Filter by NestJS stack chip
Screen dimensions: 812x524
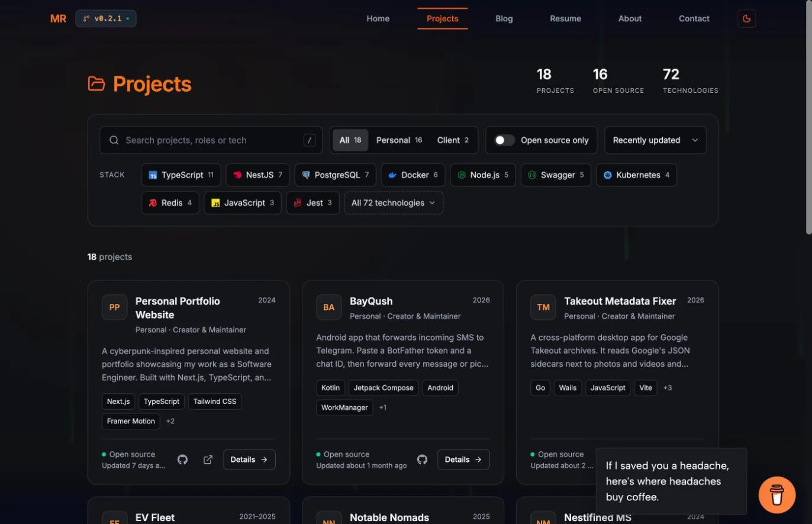[258, 175]
